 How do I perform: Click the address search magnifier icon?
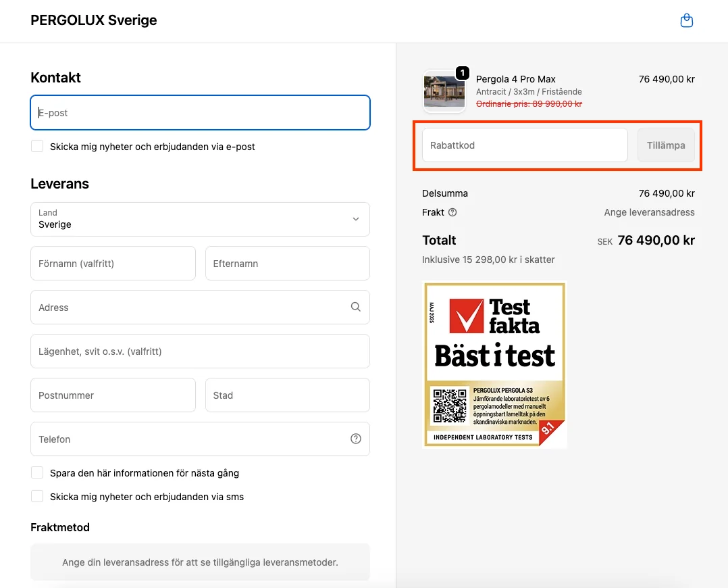coord(356,307)
